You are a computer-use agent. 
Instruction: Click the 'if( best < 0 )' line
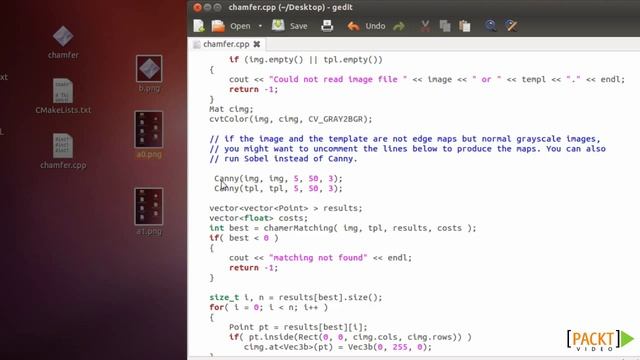point(244,238)
